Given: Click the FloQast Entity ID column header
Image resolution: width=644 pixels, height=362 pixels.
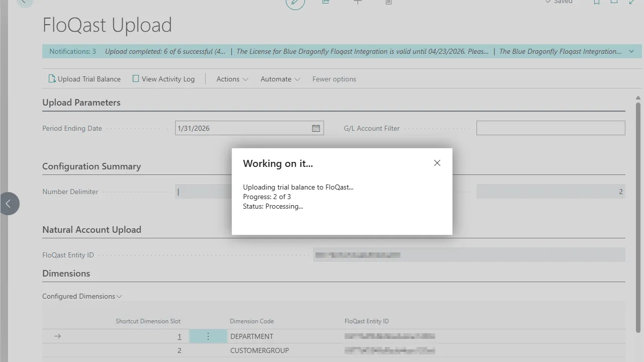Looking at the screenshot, I should tap(367, 321).
